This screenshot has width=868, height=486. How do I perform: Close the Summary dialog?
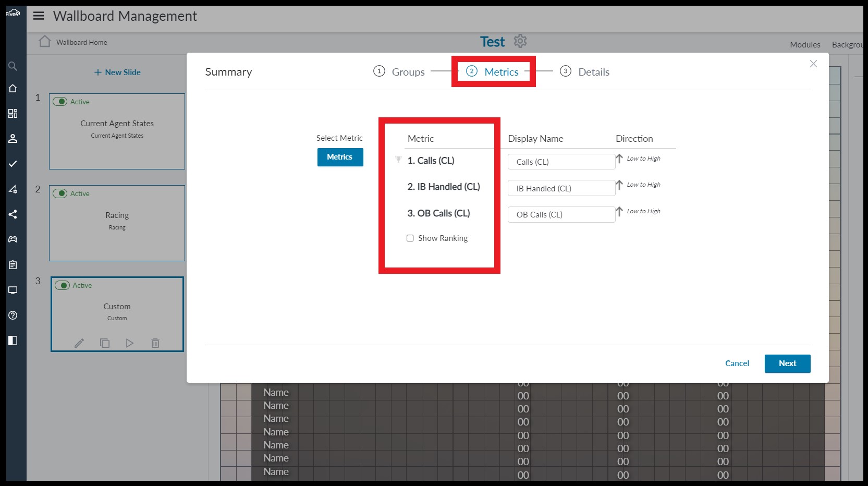[x=813, y=64]
